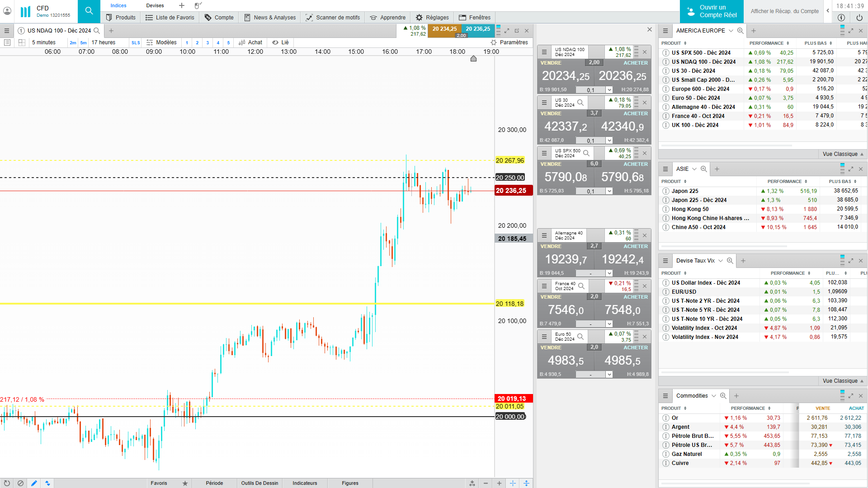Click the power icon at top right
868x488 pixels.
(x=859, y=18)
